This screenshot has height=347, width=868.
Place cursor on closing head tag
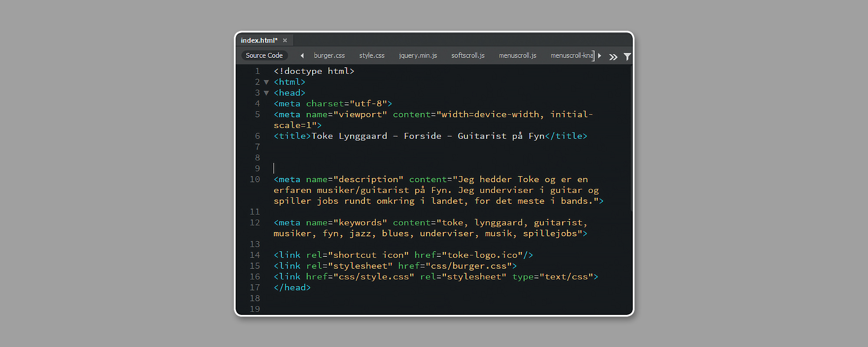click(292, 288)
